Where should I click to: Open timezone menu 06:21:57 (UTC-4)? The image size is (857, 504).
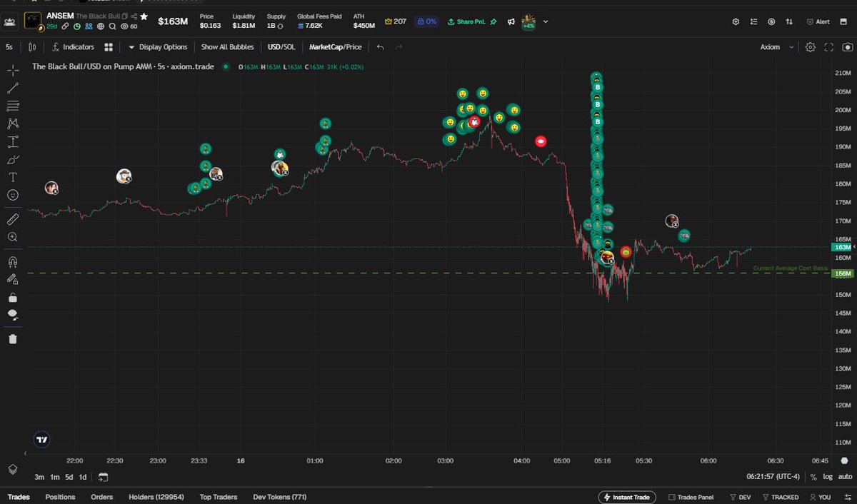(775, 477)
